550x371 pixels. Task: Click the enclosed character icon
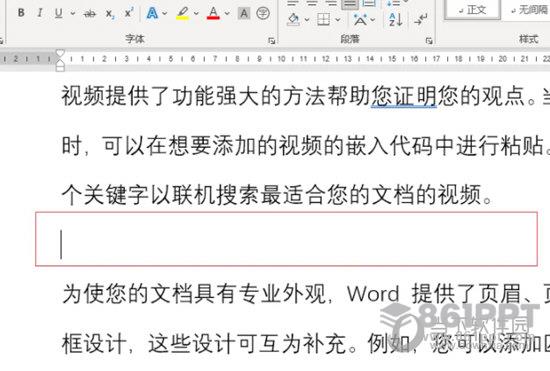click(x=263, y=13)
